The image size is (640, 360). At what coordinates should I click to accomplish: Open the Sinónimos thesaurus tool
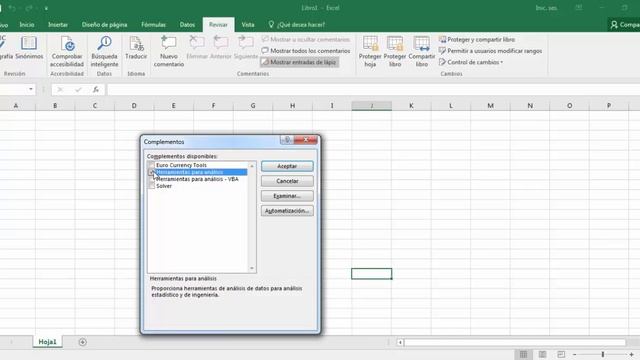click(x=29, y=48)
